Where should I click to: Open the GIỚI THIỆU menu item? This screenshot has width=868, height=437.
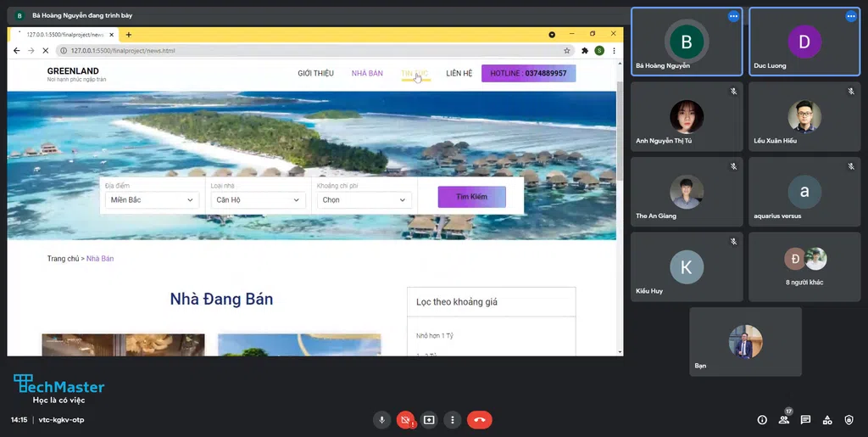[x=315, y=73]
